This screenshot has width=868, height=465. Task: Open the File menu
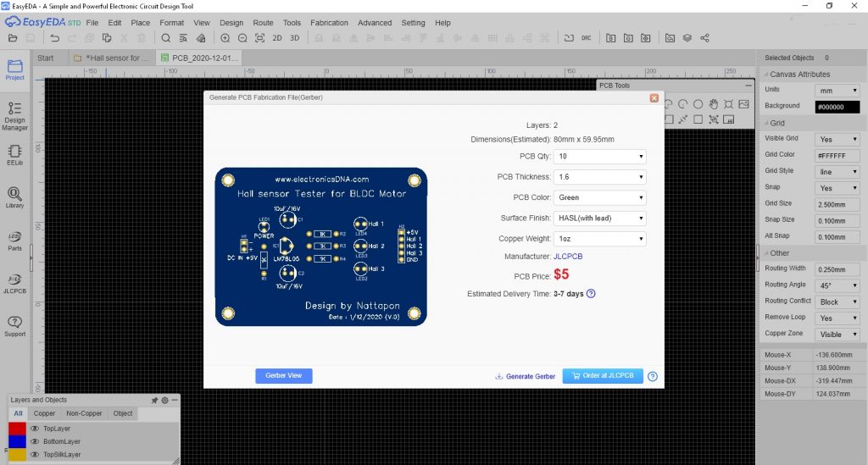coord(92,23)
